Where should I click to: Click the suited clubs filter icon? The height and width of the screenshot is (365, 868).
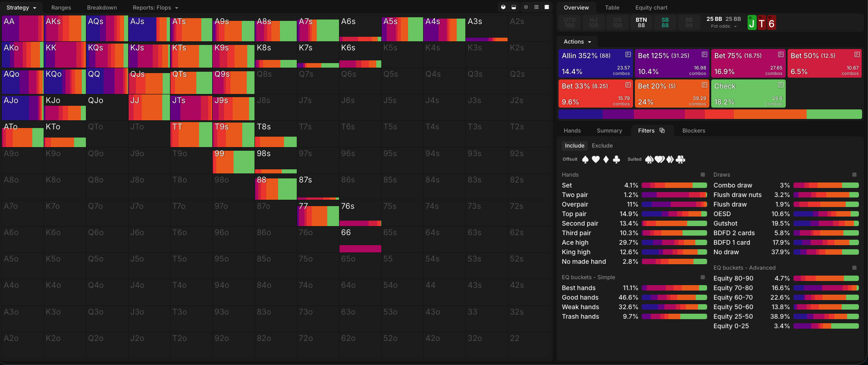tap(680, 159)
